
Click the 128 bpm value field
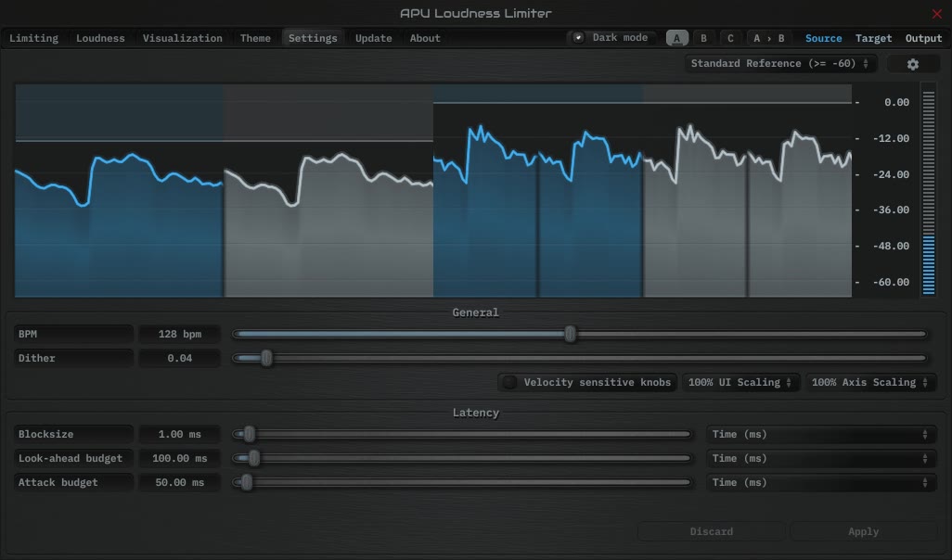tap(179, 335)
